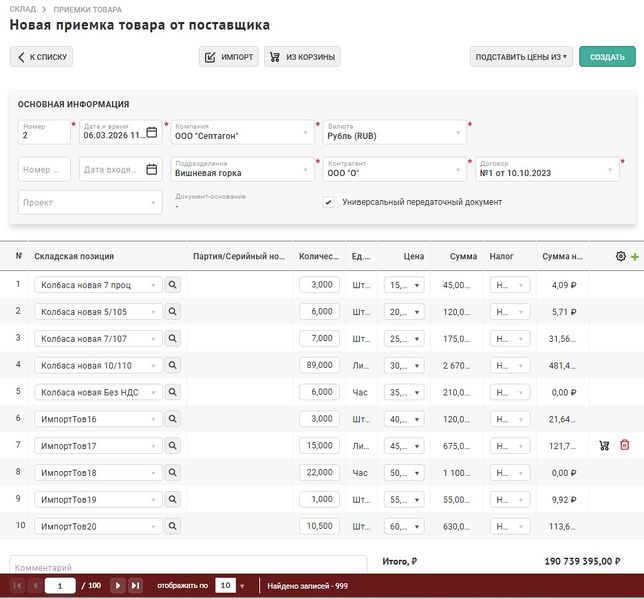
Task: Click Номер field with value 2
Action: [44, 132]
